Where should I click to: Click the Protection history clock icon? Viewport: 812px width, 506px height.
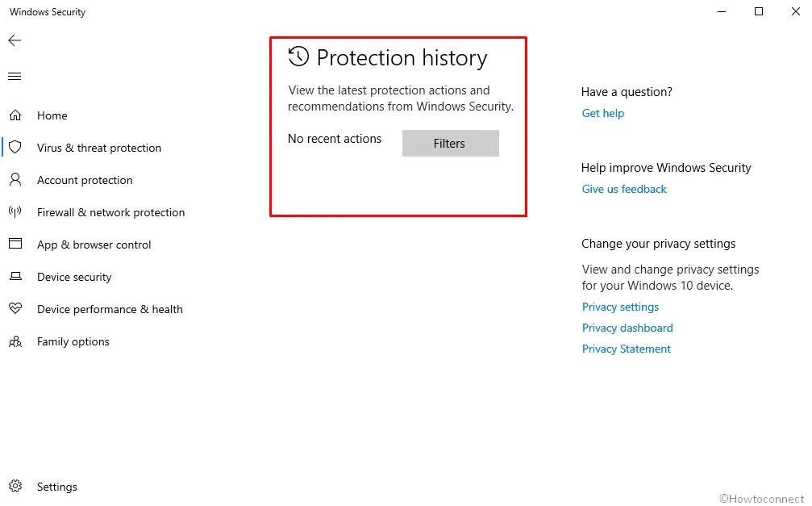coord(298,56)
